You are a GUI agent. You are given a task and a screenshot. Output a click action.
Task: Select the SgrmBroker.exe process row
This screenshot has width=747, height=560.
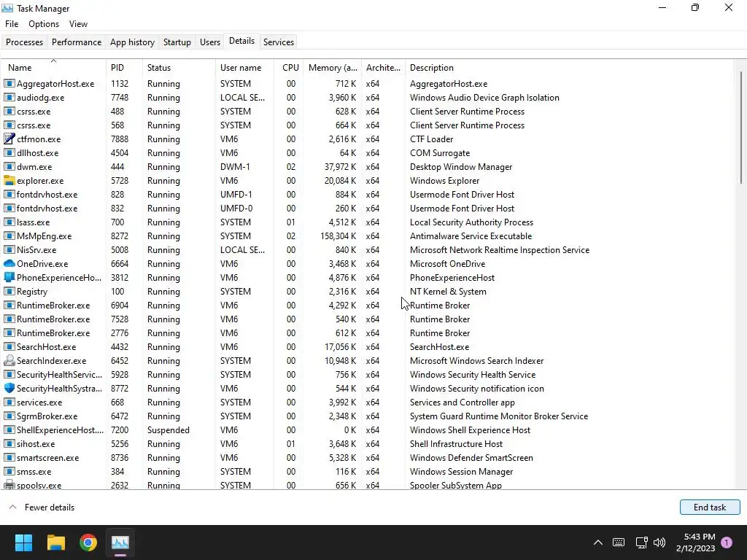pyautogui.click(x=368, y=416)
